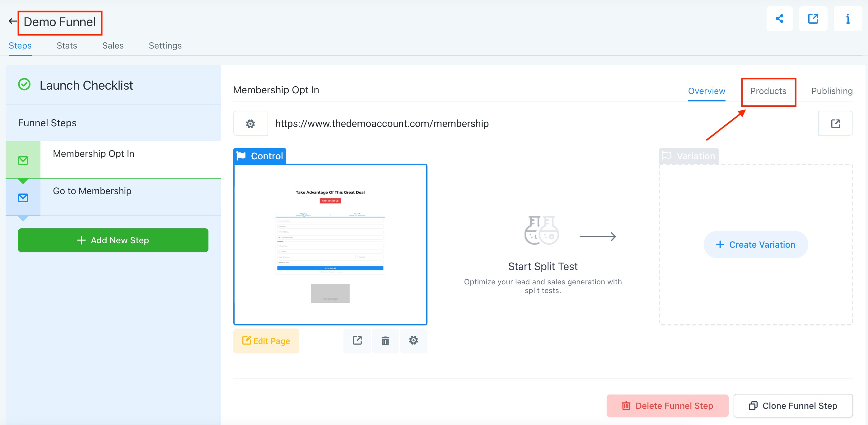Click the Control page thumbnail preview
Screen dimensions: 868x425
click(330, 245)
